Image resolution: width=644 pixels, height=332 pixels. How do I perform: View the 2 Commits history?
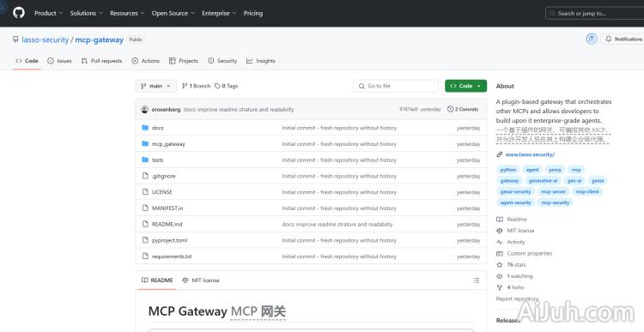[x=463, y=109]
